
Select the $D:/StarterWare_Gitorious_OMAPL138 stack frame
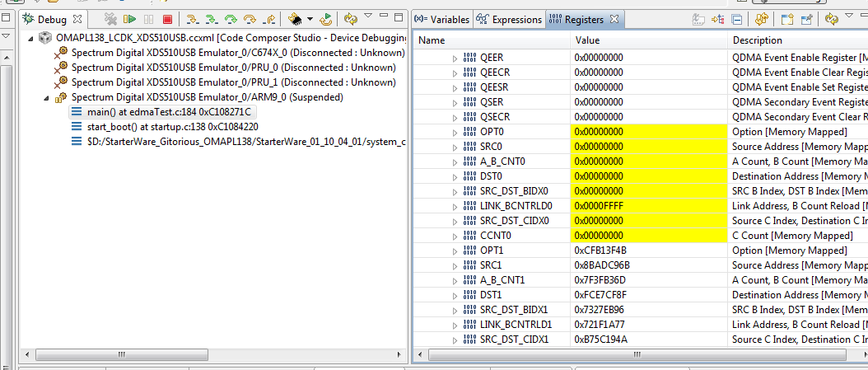click(x=238, y=142)
